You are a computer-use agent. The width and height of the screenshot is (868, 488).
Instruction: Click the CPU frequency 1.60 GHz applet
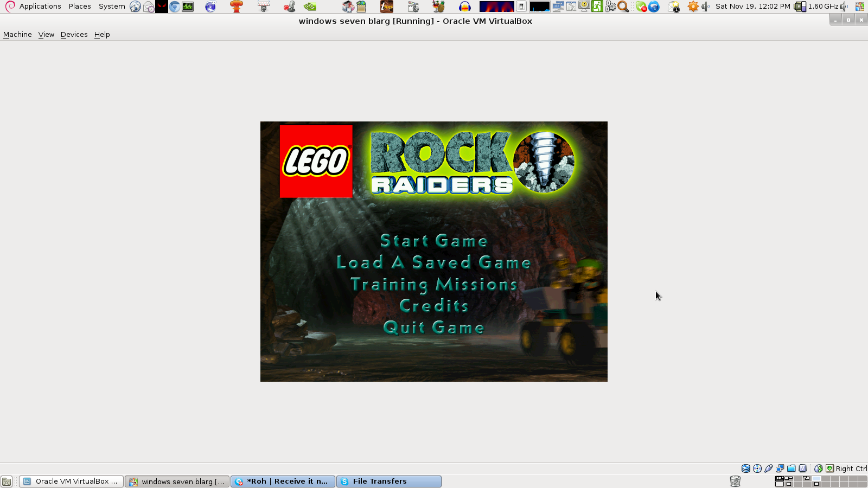click(x=816, y=7)
